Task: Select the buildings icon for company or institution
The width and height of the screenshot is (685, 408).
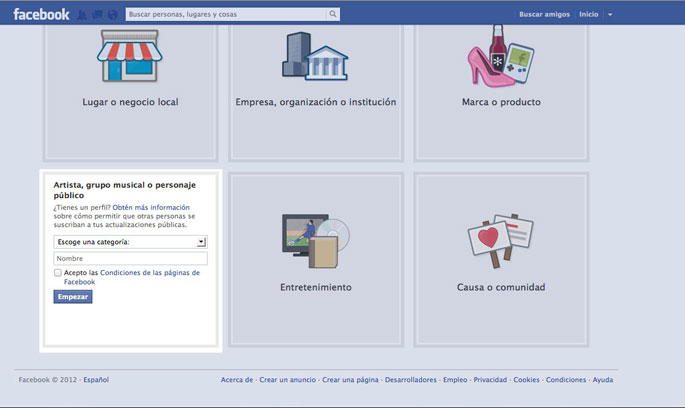Action: pos(315,56)
